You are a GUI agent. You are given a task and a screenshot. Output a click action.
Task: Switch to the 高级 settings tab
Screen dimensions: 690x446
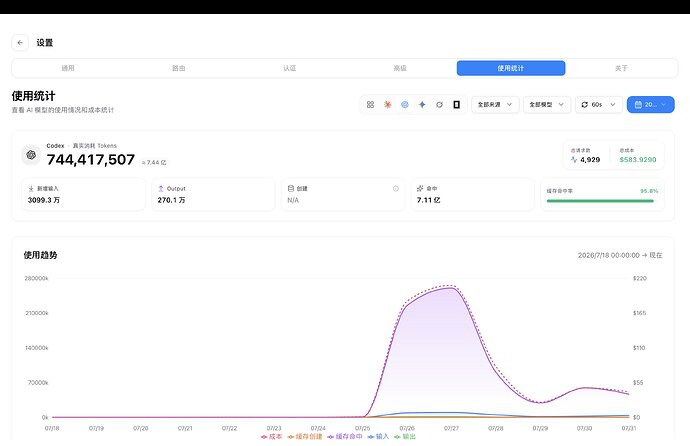click(x=400, y=68)
